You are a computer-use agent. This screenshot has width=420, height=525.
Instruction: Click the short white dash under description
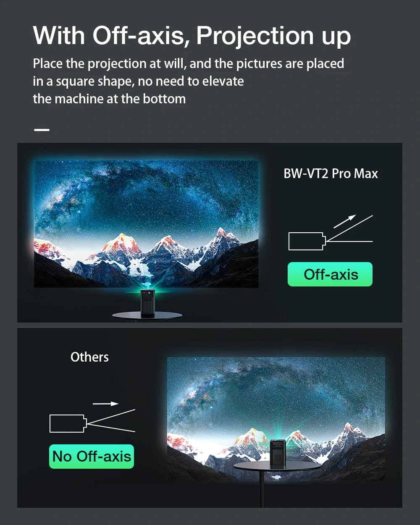[42, 130]
